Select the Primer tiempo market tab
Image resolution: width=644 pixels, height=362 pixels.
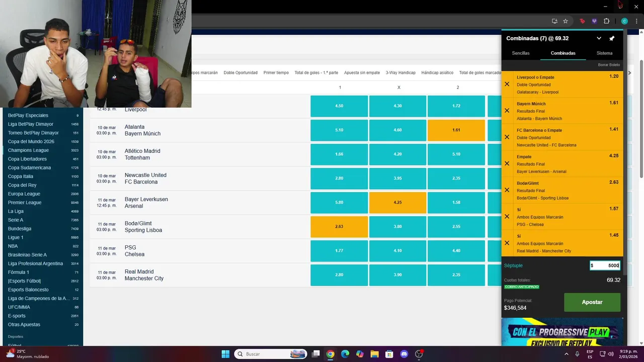pos(276,73)
